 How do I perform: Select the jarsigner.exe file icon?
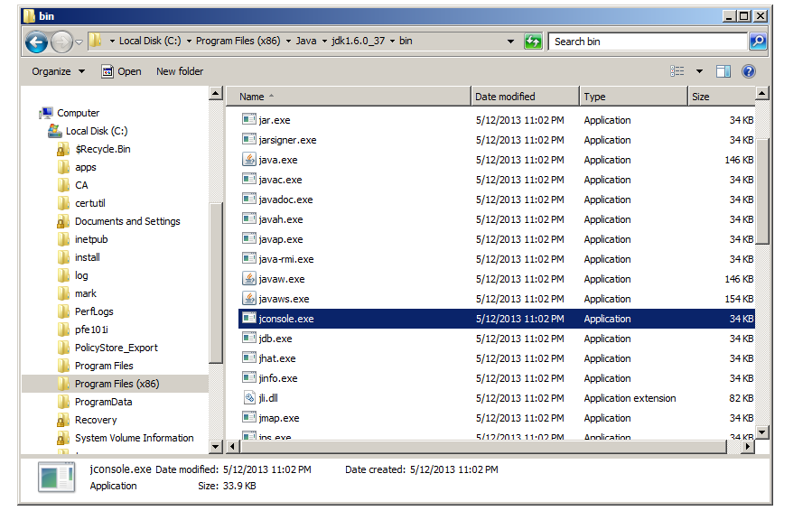249,139
